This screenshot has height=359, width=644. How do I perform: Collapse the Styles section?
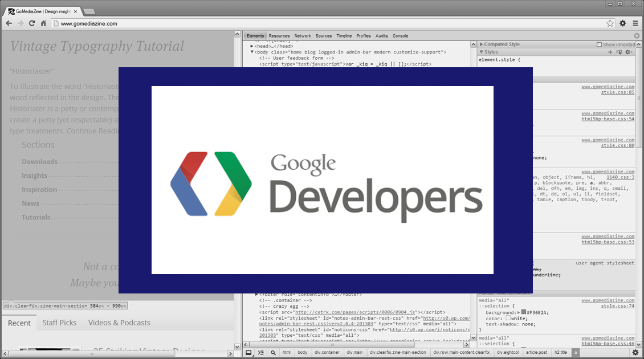(481, 52)
